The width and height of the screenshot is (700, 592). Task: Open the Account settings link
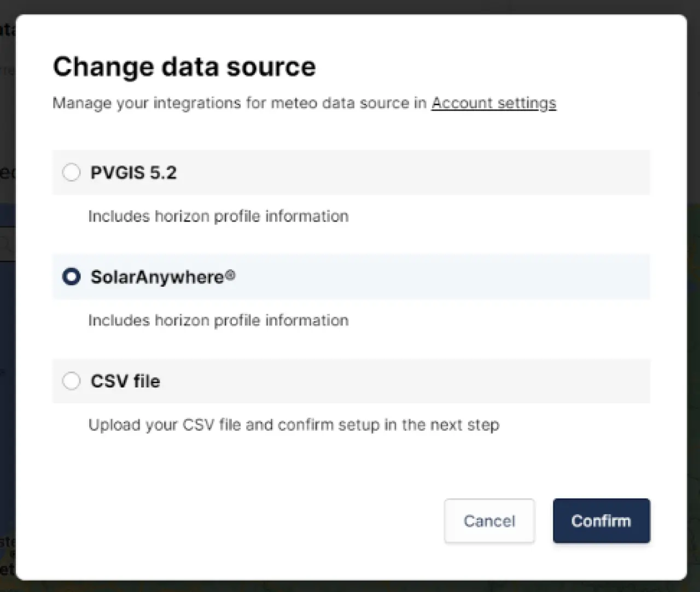494,103
